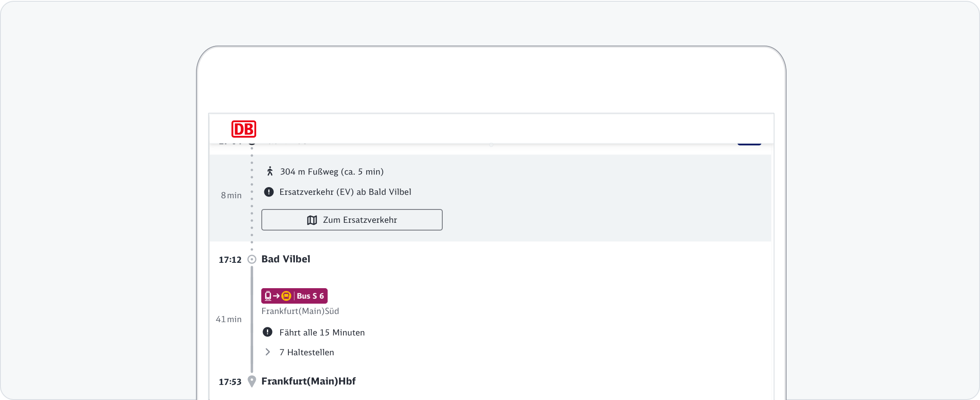This screenshot has width=980, height=400.
Task: Open the Bad Vilbel station name
Action: pyautogui.click(x=285, y=259)
